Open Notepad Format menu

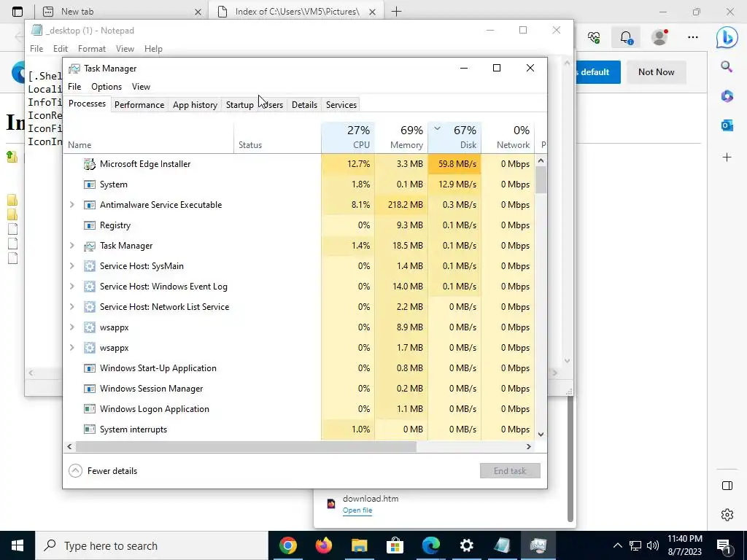(92, 49)
